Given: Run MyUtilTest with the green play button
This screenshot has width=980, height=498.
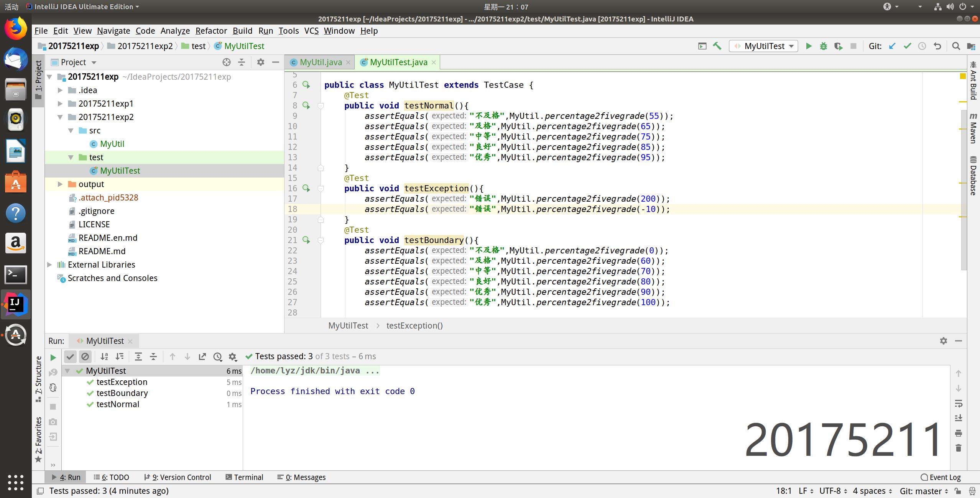Looking at the screenshot, I should point(809,46).
